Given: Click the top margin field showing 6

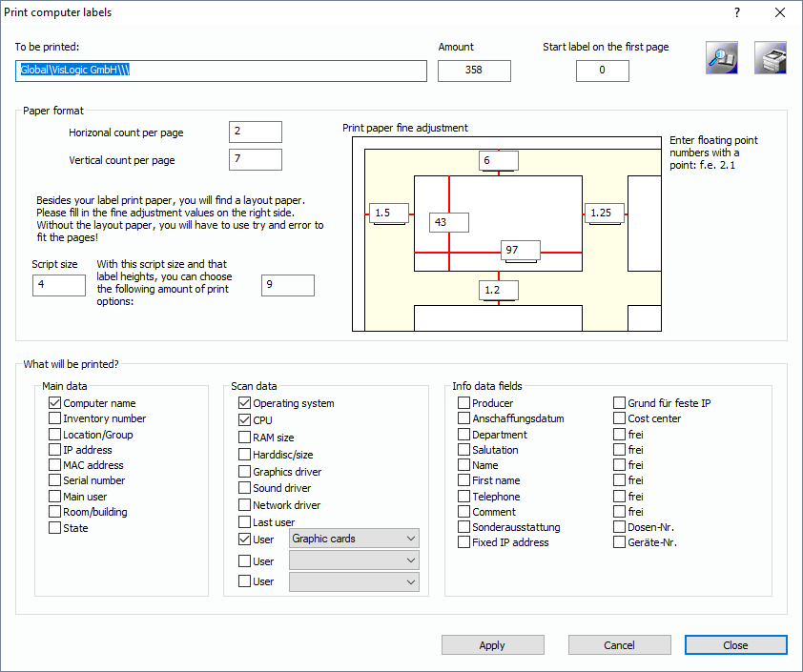Looking at the screenshot, I should pyautogui.click(x=498, y=160).
